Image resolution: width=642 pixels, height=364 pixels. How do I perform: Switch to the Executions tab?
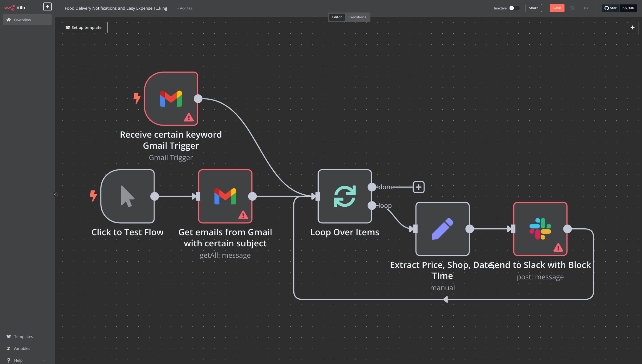[x=357, y=17]
